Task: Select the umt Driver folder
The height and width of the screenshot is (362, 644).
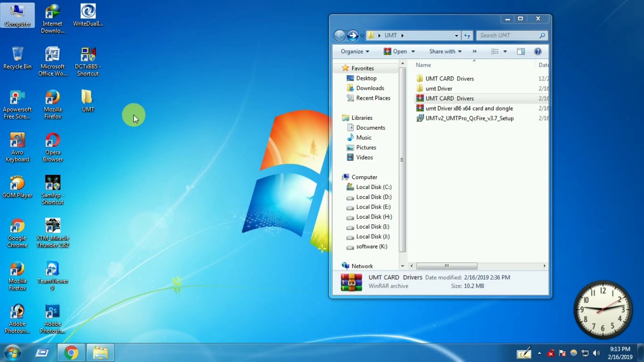Action: pyautogui.click(x=439, y=88)
